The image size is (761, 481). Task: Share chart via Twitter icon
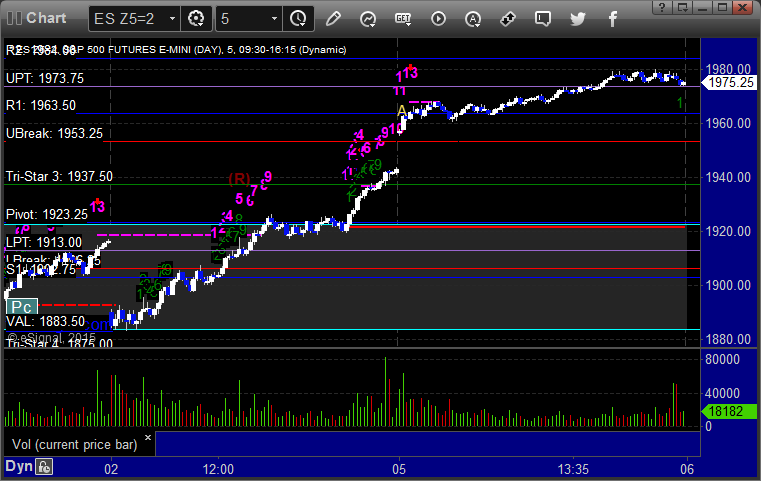(x=578, y=19)
